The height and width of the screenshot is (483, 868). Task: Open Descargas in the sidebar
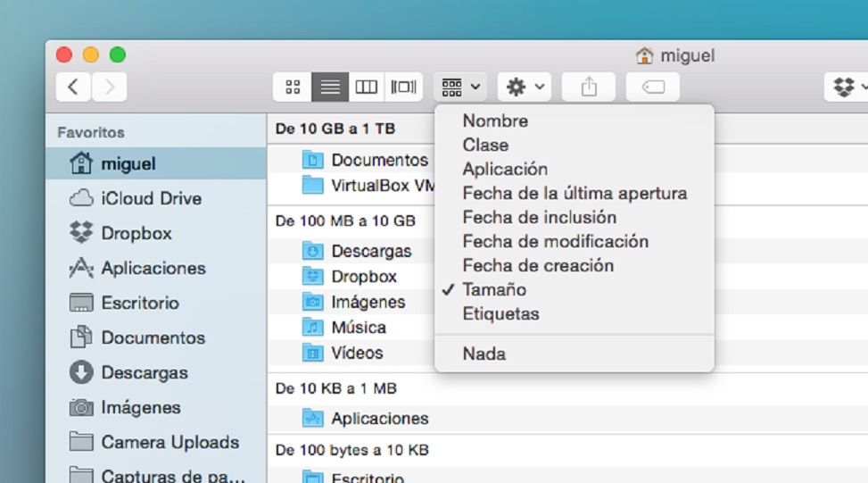point(144,372)
